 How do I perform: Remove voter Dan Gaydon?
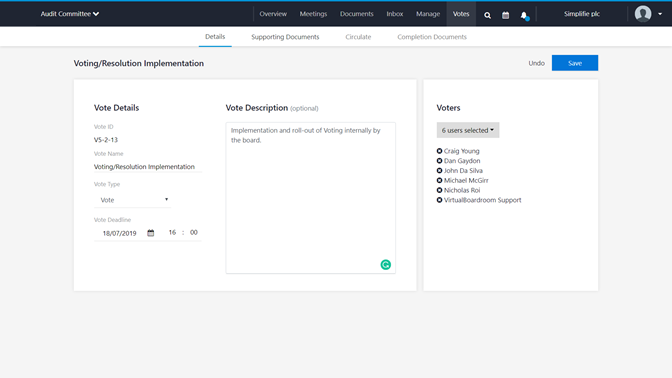click(x=439, y=161)
